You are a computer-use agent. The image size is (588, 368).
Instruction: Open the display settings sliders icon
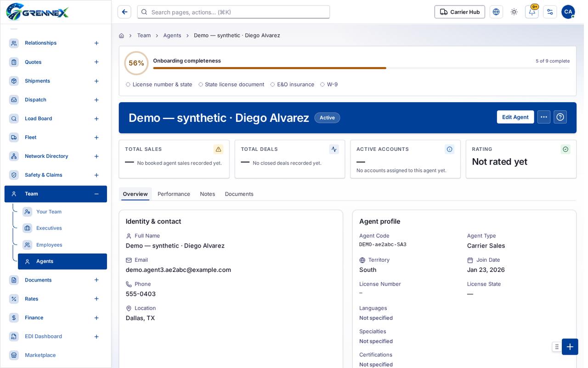550,12
